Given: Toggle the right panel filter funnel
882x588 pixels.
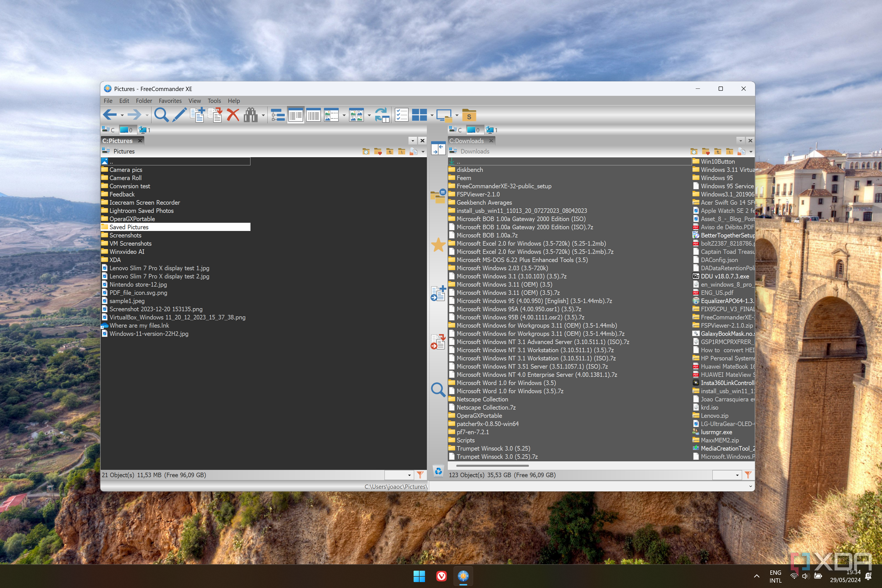Looking at the screenshot, I should pyautogui.click(x=748, y=475).
